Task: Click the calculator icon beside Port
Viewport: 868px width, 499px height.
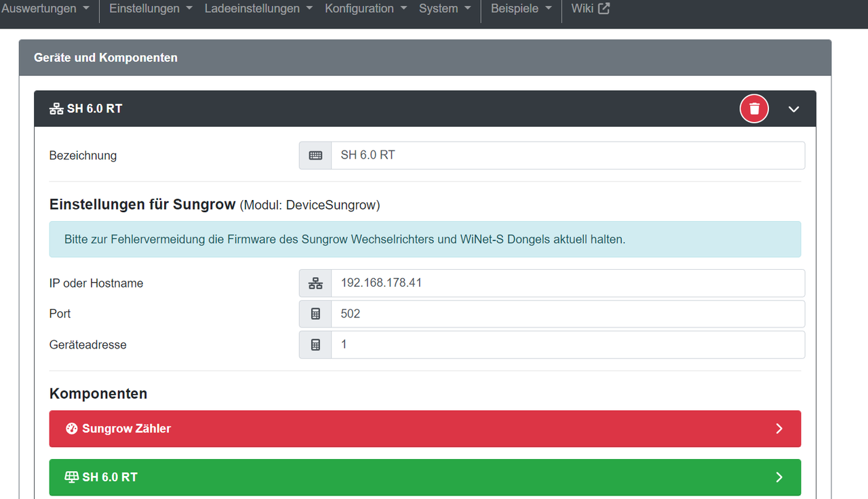Action: pos(315,314)
